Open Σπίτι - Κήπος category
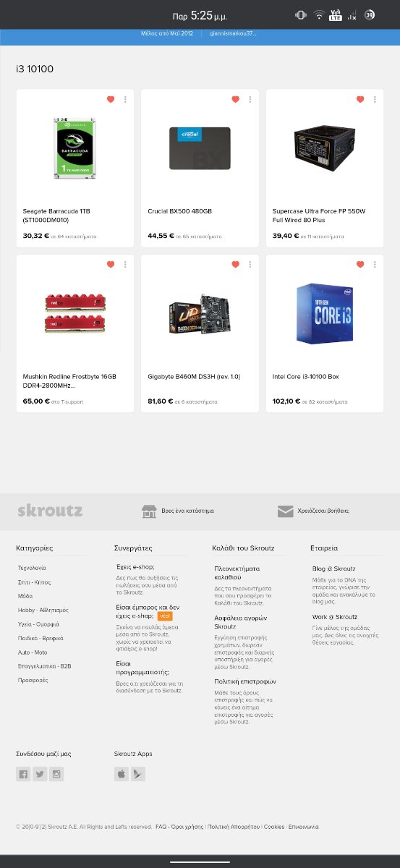The width and height of the screenshot is (400, 868). [34, 582]
